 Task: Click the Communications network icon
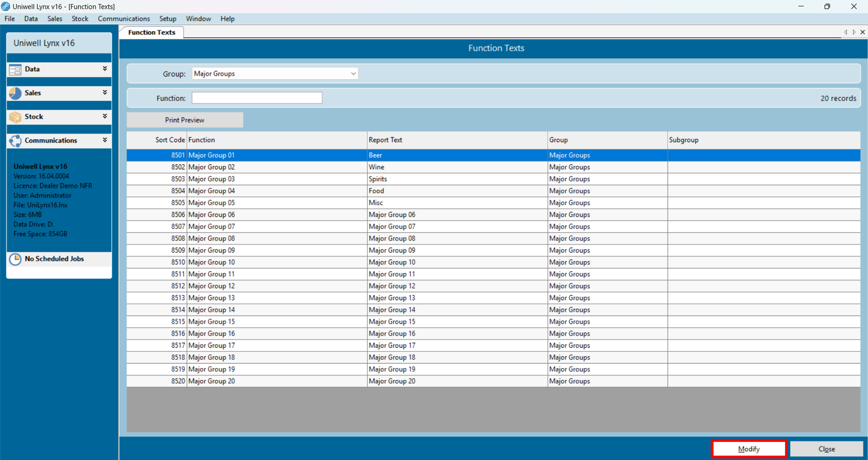[15, 141]
